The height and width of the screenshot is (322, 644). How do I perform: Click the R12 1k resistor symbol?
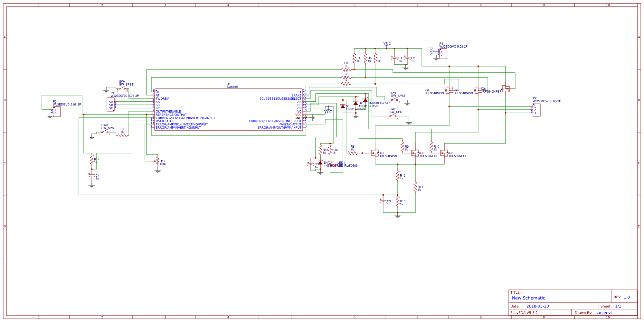pos(398,176)
